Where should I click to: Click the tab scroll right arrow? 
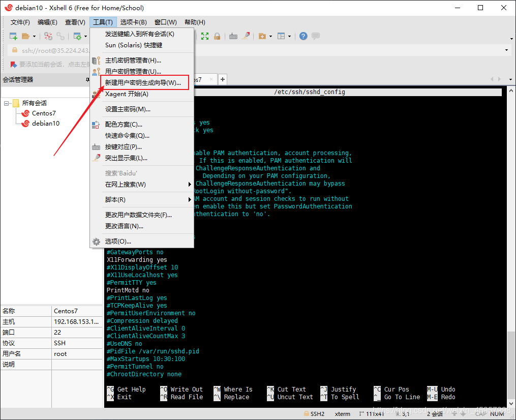(x=500, y=79)
